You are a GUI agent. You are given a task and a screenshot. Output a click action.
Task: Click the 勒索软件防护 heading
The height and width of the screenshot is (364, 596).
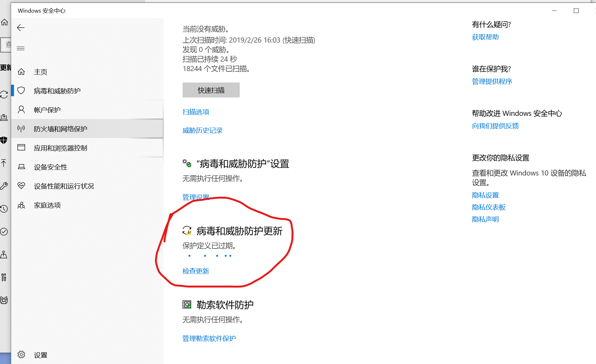pyautogui.click(x=225, y=305)
